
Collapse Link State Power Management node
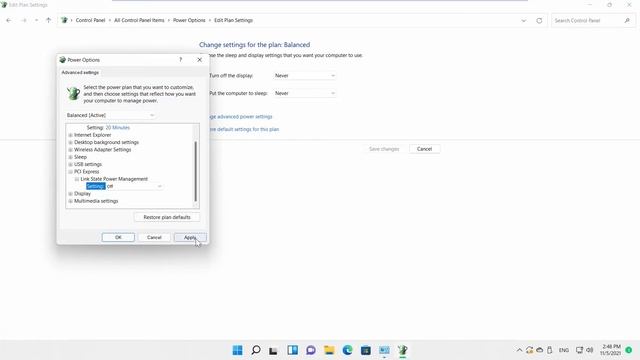pos(77,179)
